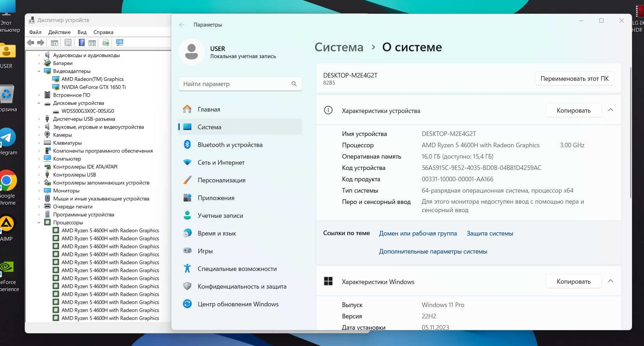Open the Действие menu in Device Manager
644x346 pixels.
59,32
